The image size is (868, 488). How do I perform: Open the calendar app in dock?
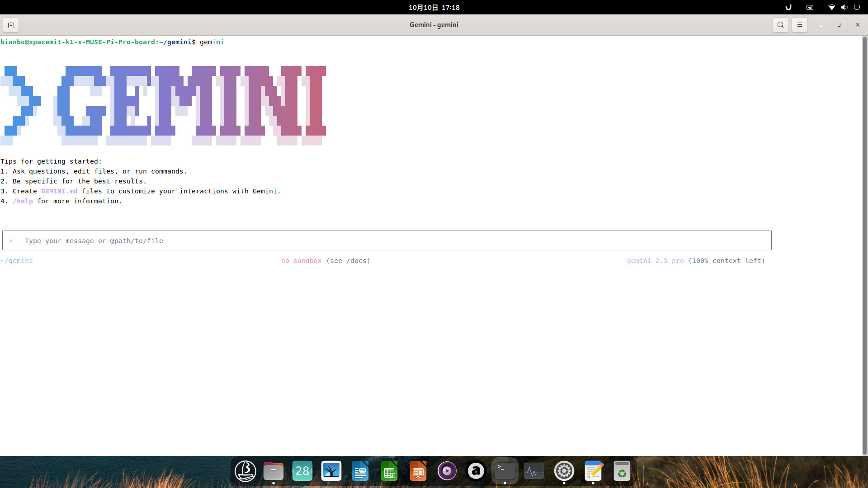point(302,471)
